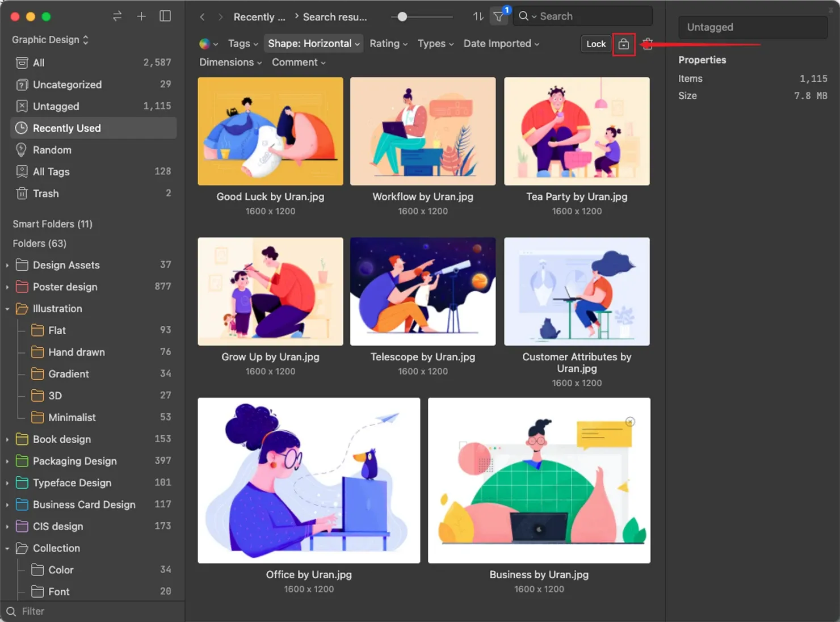This screenshot has height=622, width=840.
Task: Select Business by Uran.jpg thumbnail
Action: (x=539, y=480)
